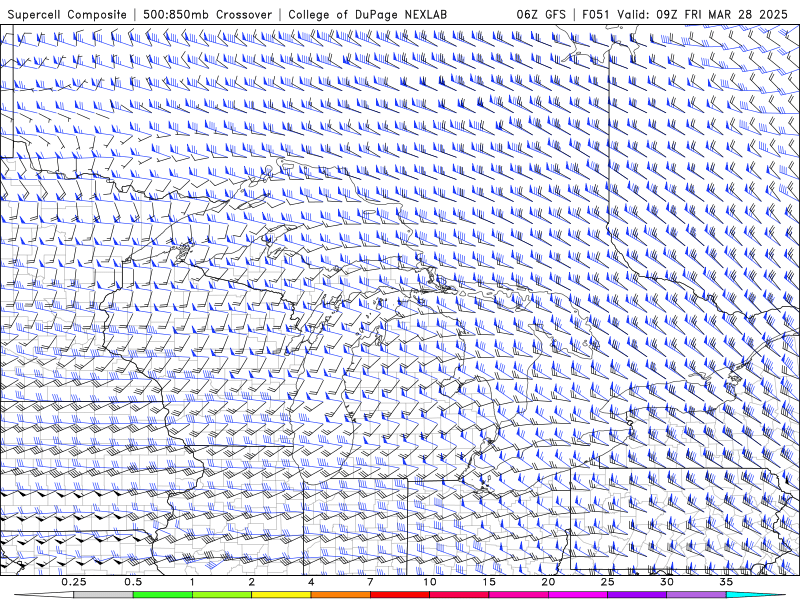The image size is (800, 600).
Task: Pick the yellow-green 1–2 colorbar segment
Action: pos(222,595)
